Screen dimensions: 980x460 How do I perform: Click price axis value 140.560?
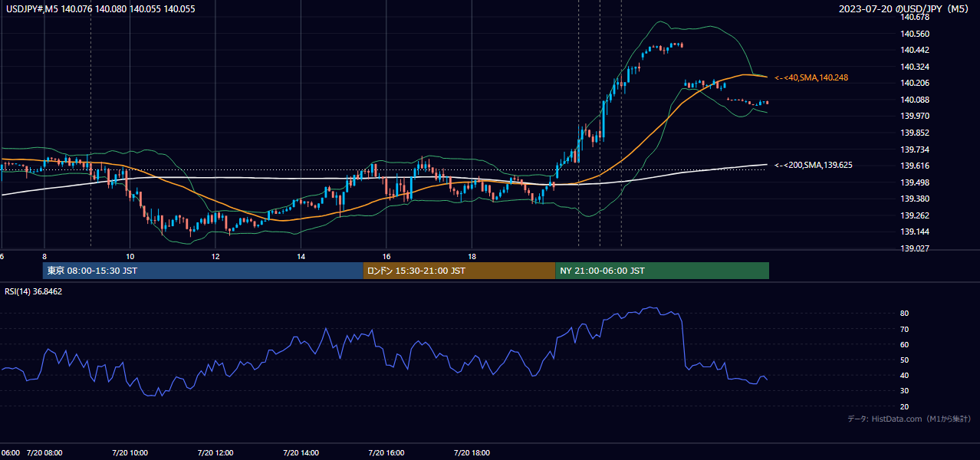916,34
